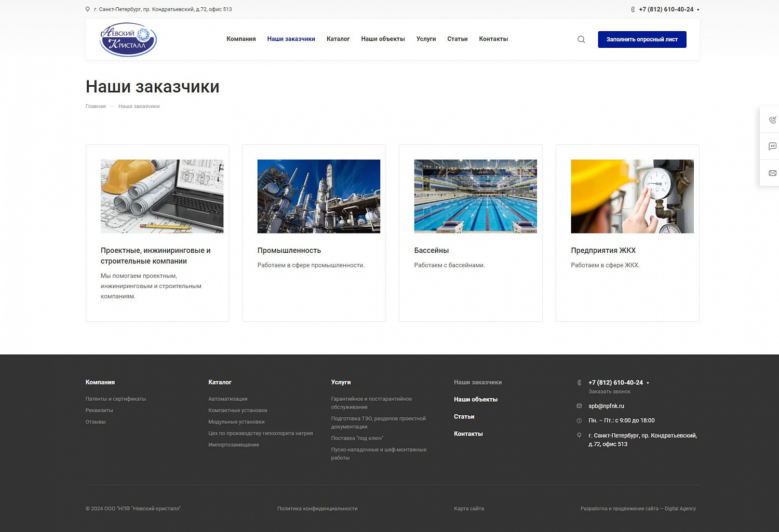Click the envelope icon in side panel
Image resolution: width=779 pixels, height=532 pixels.
click(772, 173)
